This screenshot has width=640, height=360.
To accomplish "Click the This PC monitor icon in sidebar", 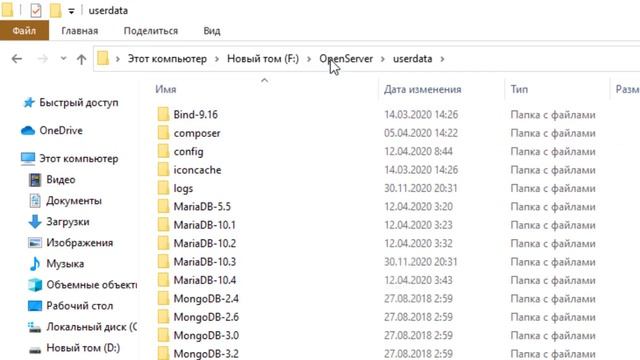I will (x=28, y=159).
